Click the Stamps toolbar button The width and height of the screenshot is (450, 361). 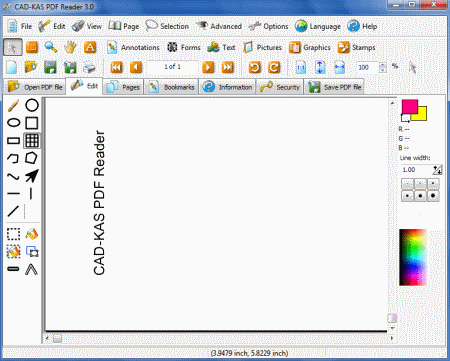(x=356, y=48)
